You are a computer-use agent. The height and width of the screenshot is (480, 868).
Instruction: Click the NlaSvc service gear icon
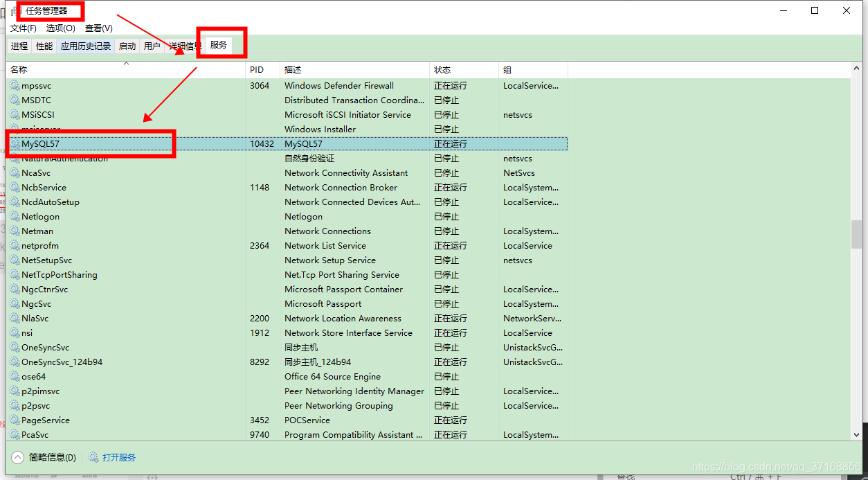pos(15,319)
